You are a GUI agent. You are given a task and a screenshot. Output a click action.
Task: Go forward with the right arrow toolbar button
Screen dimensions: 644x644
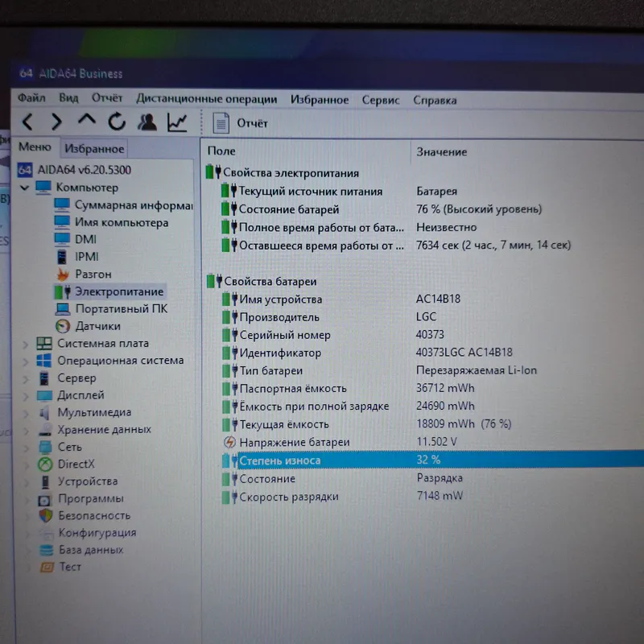(56, 122)
